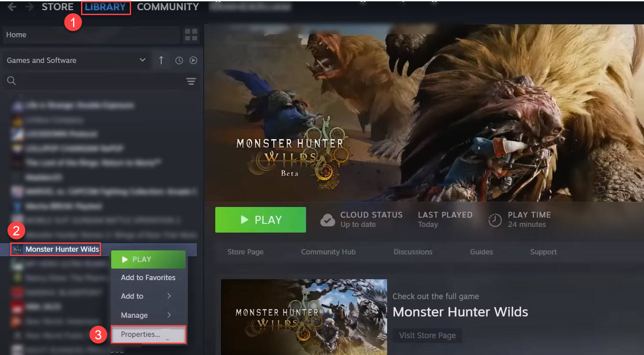
Task: Click the cloud status checkmark icon
Action: pyautogui.click(x=328, y=219)
